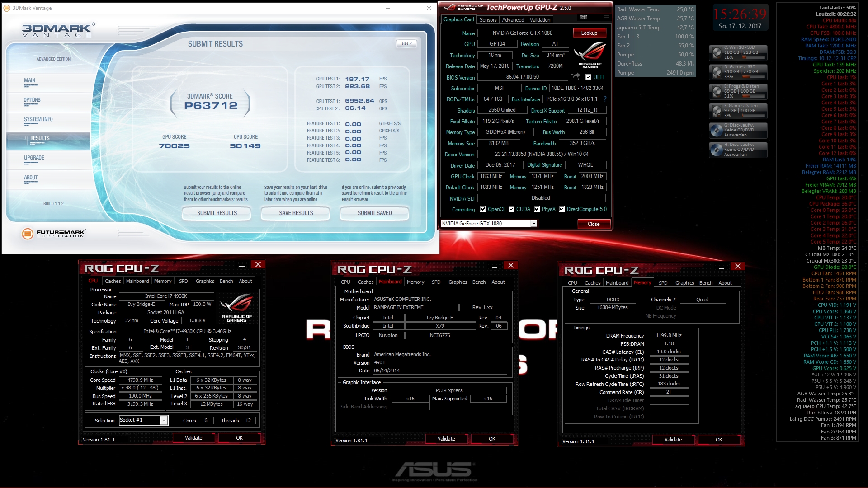The image size is (868, 488).
Task: Take a GPU-Z screenshot with camera icon
Action: 583,18
